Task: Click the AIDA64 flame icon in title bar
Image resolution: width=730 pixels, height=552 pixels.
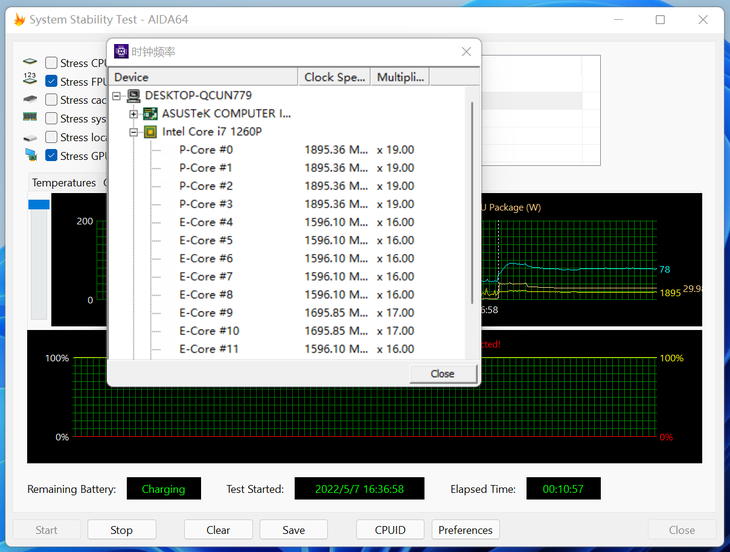Action: (x=18, y=19)
